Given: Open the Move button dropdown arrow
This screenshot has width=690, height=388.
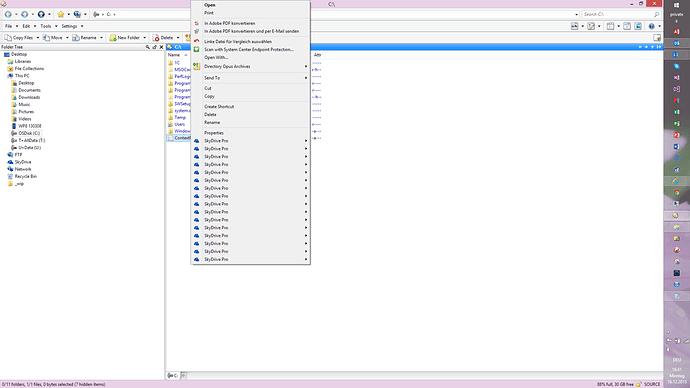Looking at the screenshot, I should pyautogui.click(x=67, y=38).
